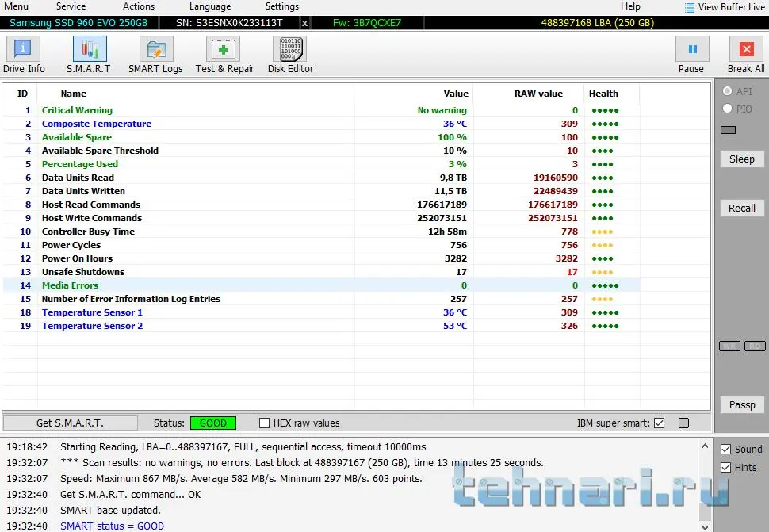This screenshot has width=769, height=532.
Task: Click the Recall button
Action: coord(741,208)
